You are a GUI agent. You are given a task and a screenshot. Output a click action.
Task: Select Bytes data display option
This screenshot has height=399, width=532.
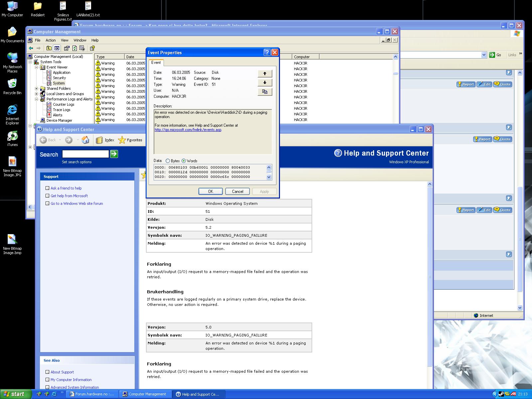click(168, 161)
